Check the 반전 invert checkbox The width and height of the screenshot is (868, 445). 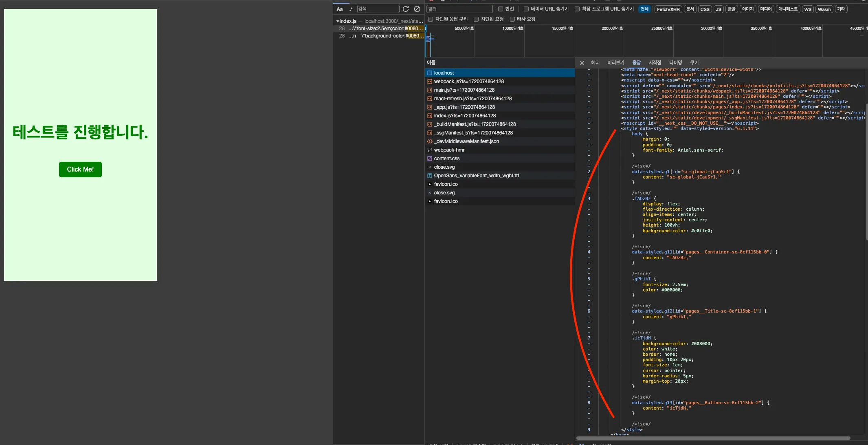[x=501, y=9]
